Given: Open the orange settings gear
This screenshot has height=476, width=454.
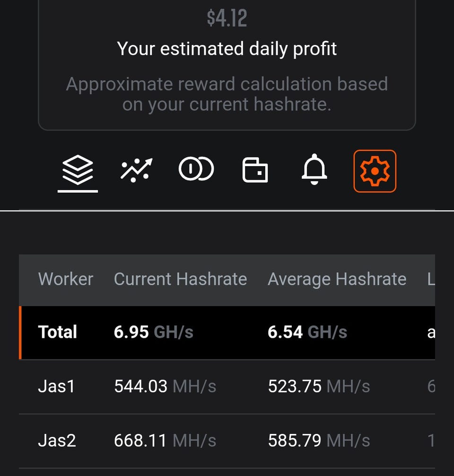Looking at the screenshot, I should tap(375, 171).
